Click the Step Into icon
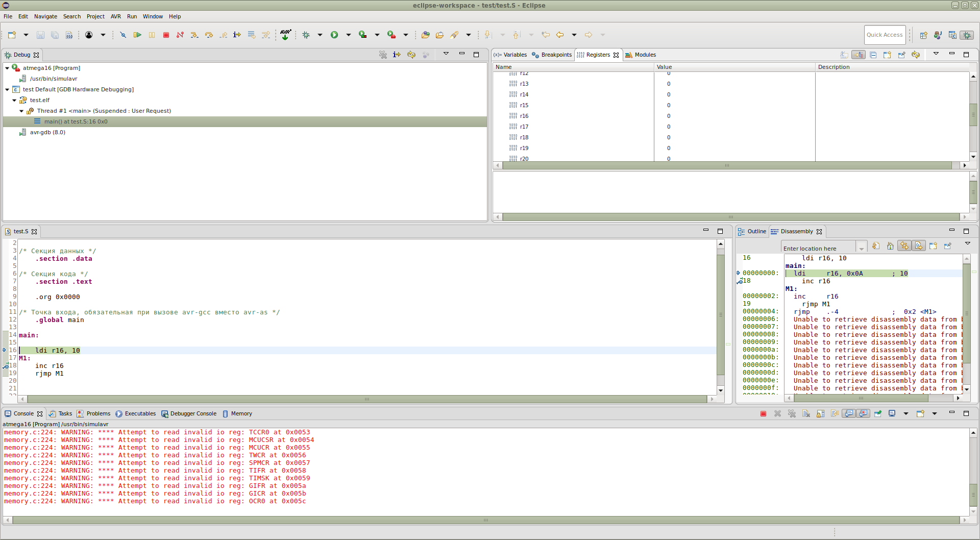 pos(194,35)
